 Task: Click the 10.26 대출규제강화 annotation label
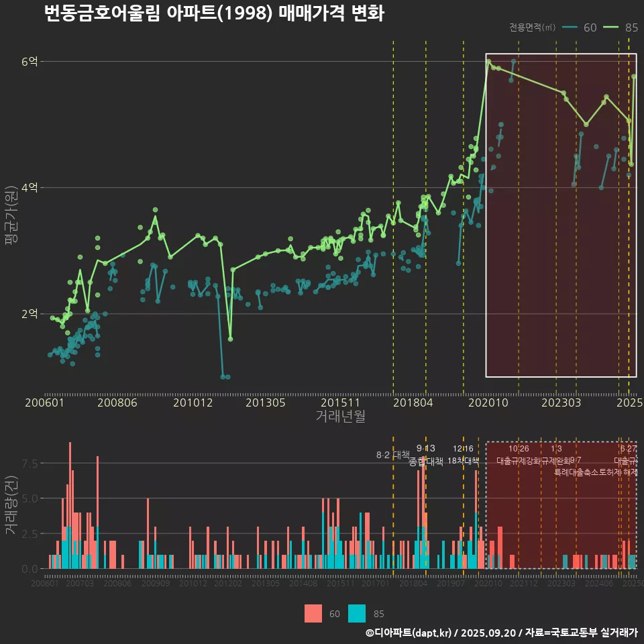[519, 455]
